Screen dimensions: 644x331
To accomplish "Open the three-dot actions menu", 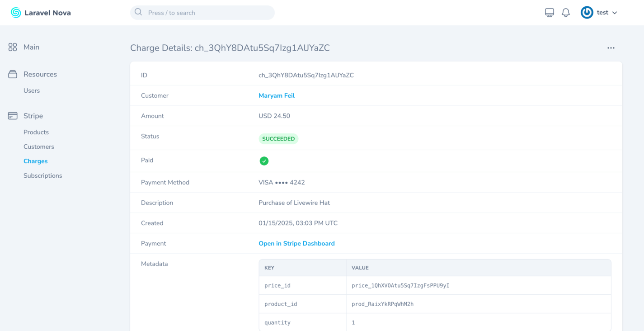I will pos(611,48).
